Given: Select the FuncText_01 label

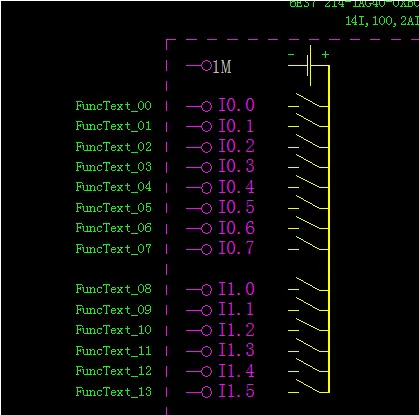Looking at the screenshot, I should (x=113, y=126).
